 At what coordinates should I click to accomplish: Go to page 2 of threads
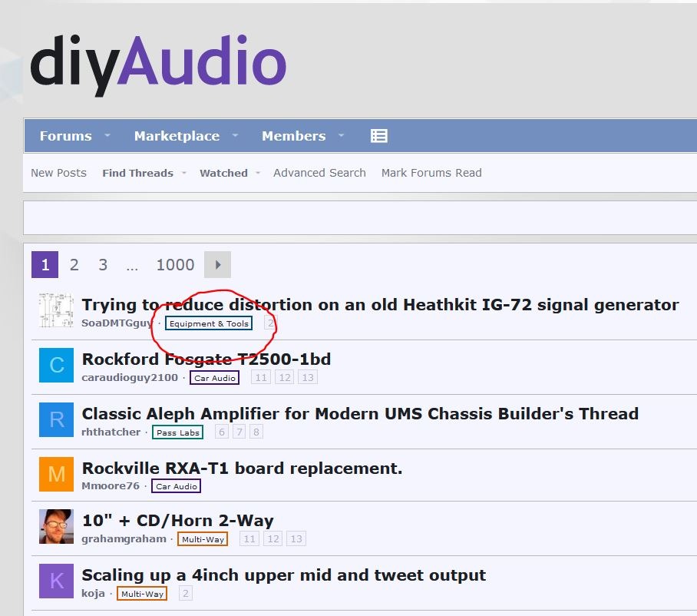click(x=74, y=265)
